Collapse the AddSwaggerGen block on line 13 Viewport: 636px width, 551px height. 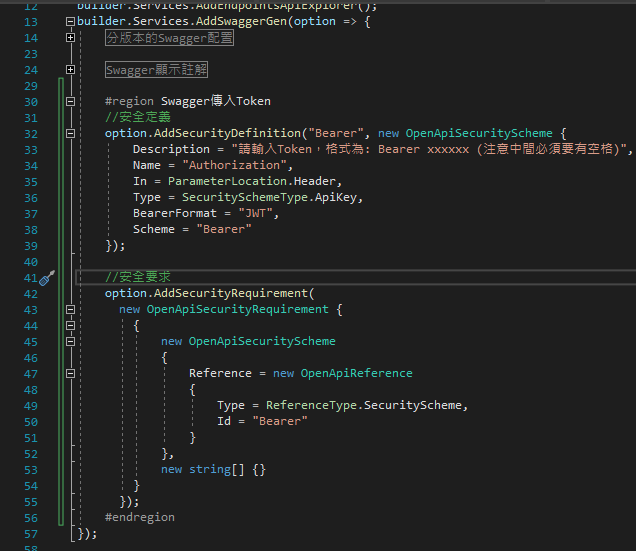click(70, 21)
